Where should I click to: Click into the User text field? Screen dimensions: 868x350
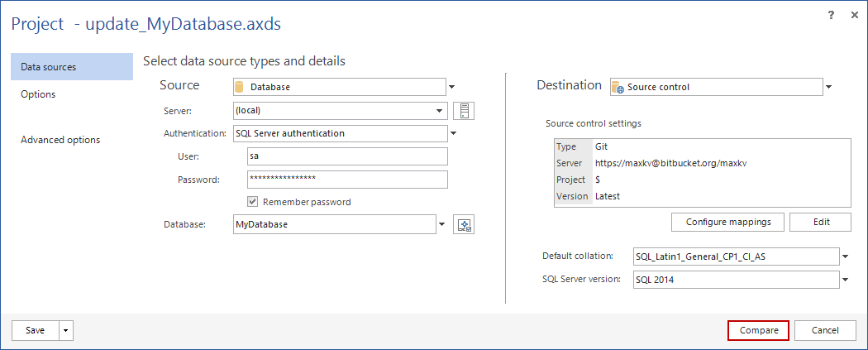pos(347,156)
